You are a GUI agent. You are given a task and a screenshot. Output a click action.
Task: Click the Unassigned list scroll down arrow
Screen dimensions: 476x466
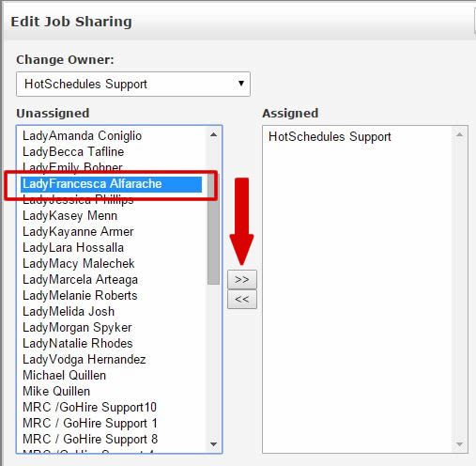214,444
